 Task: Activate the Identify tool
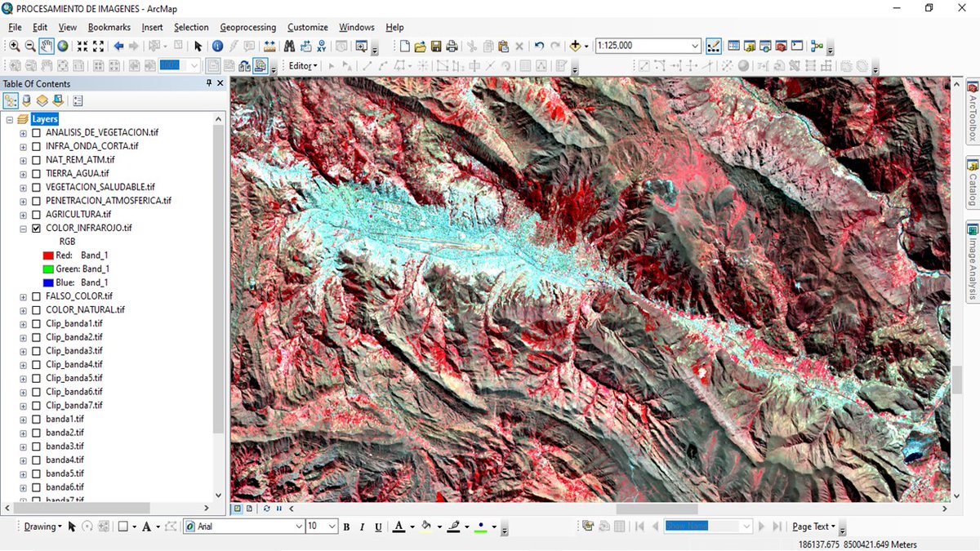(217, 46)
